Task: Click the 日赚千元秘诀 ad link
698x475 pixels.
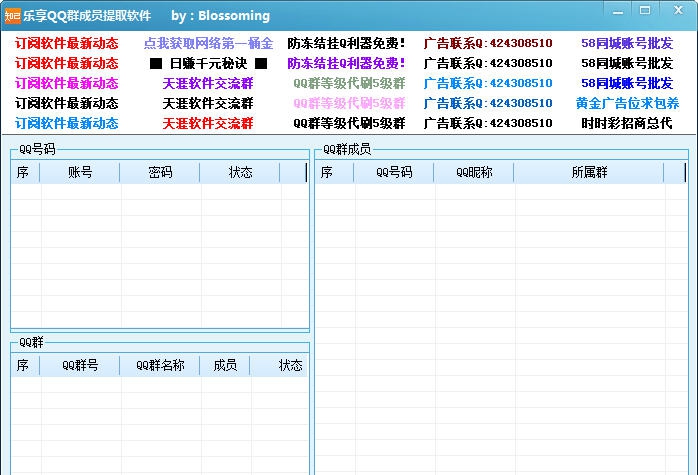Action: coord(208,63)
